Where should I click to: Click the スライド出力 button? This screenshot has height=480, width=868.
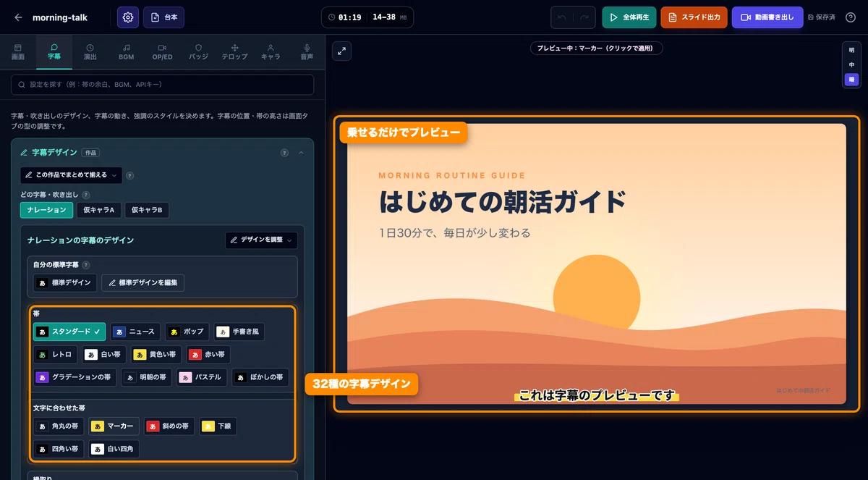pyautogui.click(x=694, y=17)
